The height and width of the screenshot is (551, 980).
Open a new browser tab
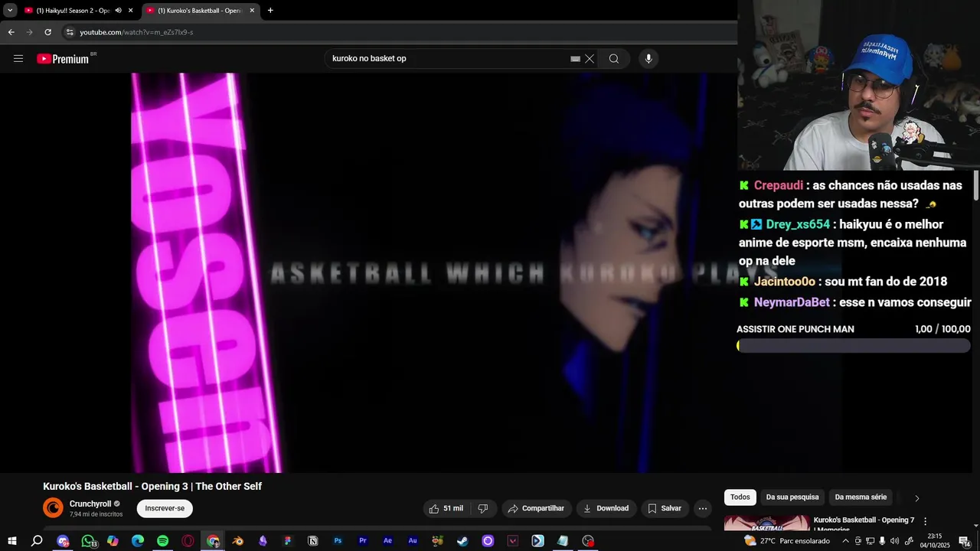[270, 11]
